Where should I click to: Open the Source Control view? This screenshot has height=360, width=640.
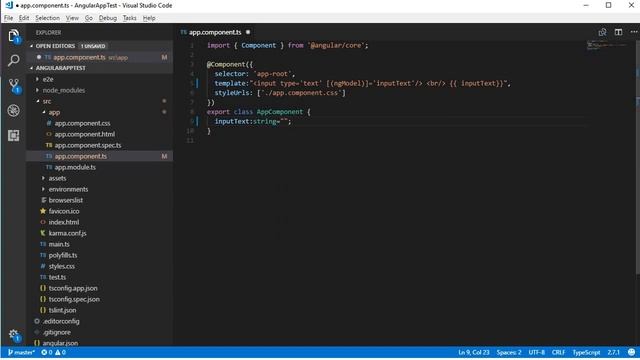pos(14,86)
